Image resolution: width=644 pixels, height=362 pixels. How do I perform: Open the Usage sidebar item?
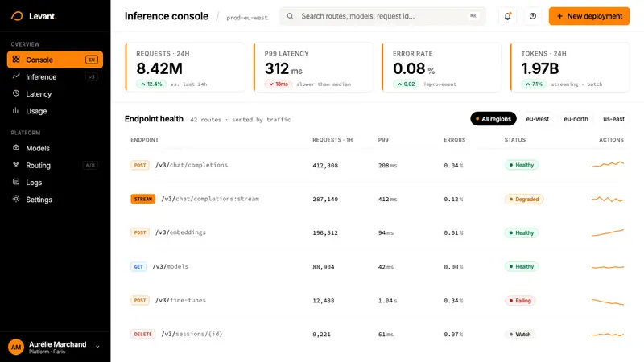[55, 111]
